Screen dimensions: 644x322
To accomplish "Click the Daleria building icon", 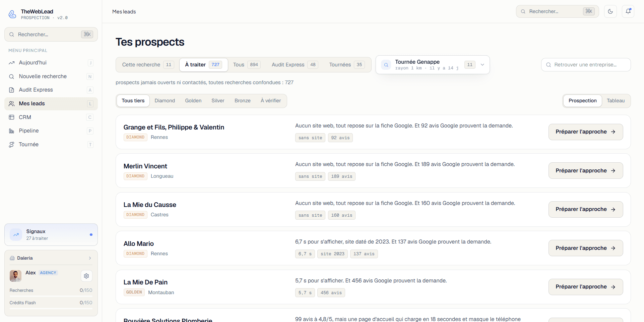I will pos(12,258).
